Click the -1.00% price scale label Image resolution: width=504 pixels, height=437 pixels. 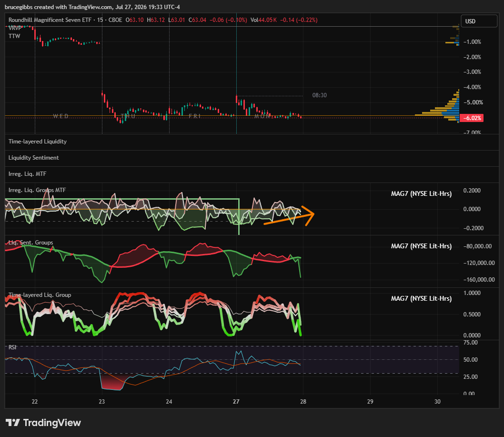point(472,42)
